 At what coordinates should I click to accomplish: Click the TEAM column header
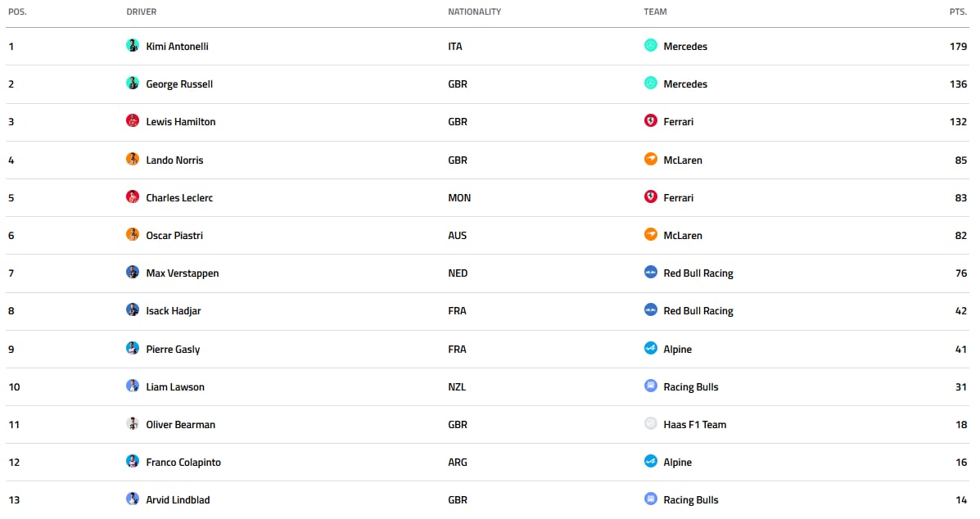655,11
